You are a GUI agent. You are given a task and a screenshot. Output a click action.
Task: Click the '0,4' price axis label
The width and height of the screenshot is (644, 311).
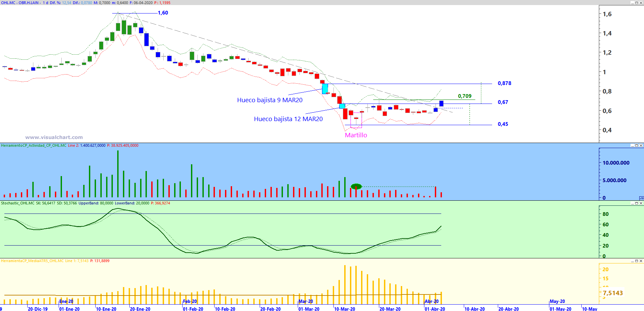coord(607,130)
